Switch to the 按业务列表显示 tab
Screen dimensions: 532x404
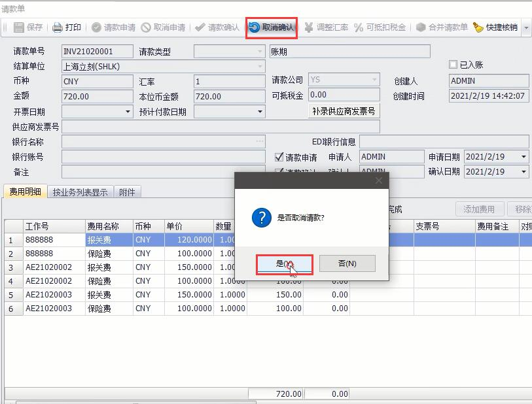(80, 192)
